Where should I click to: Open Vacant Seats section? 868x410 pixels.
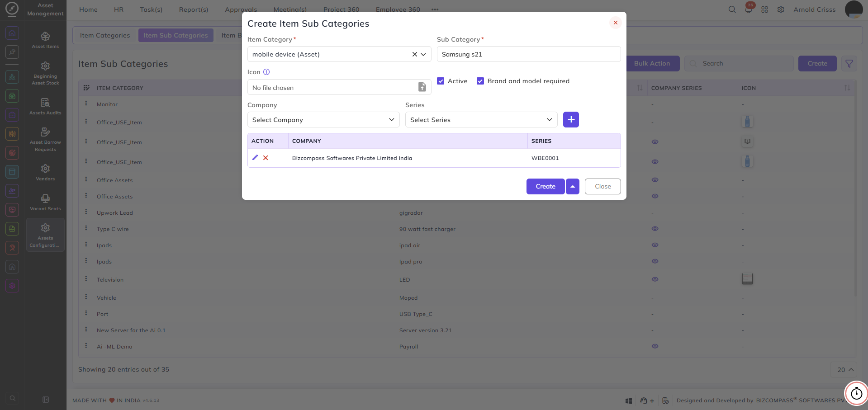point(45,202)
